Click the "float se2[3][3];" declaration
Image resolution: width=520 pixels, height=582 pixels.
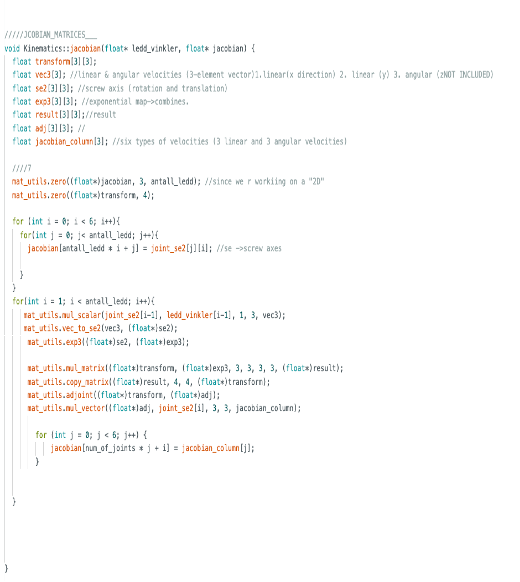43,88
